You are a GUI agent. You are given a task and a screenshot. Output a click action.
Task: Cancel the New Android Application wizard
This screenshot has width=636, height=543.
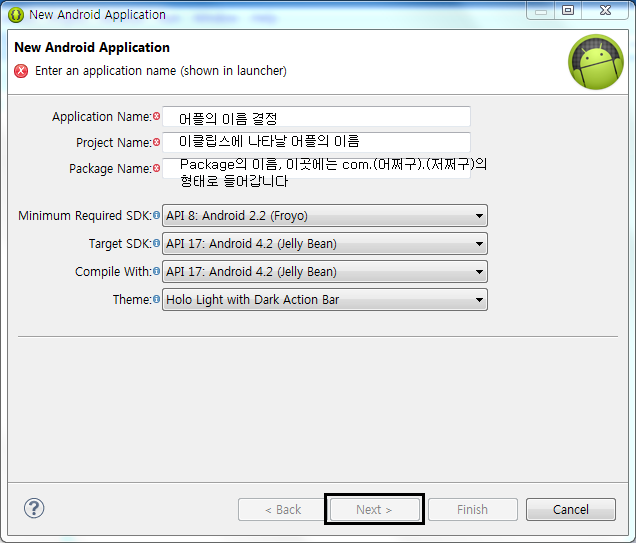pyautogui.click(x=571, y=509)
